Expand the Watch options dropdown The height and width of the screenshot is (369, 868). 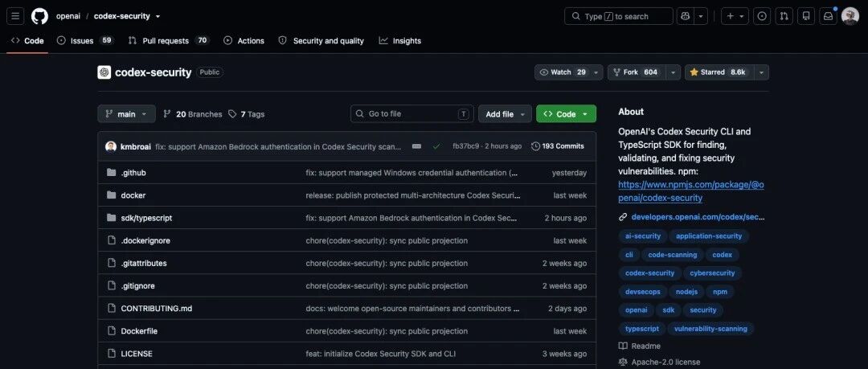click(x=596, y=72)
